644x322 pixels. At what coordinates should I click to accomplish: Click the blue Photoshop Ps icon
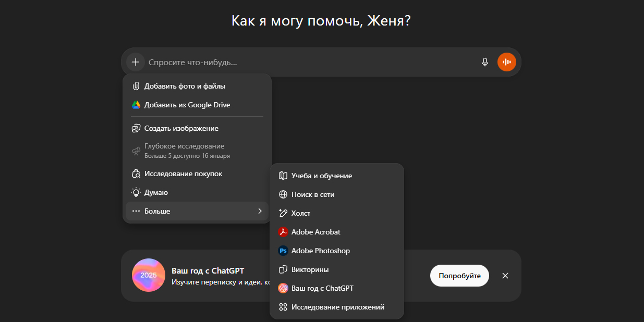click(283, 251)
